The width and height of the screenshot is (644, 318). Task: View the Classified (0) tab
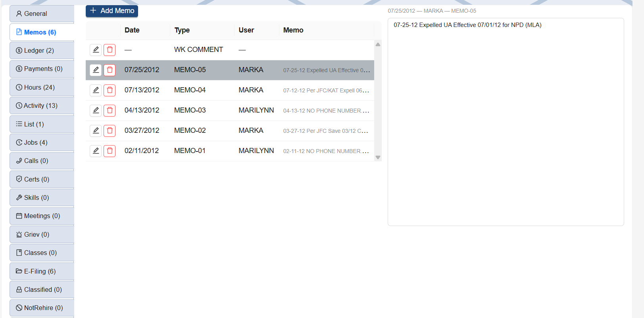42,289
